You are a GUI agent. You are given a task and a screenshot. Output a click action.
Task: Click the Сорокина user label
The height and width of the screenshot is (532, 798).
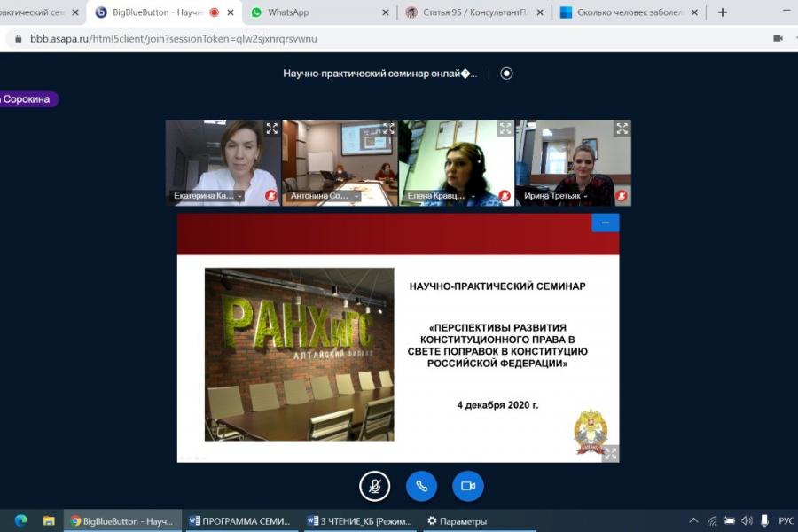pyautogui.click(x=28, y=98)
